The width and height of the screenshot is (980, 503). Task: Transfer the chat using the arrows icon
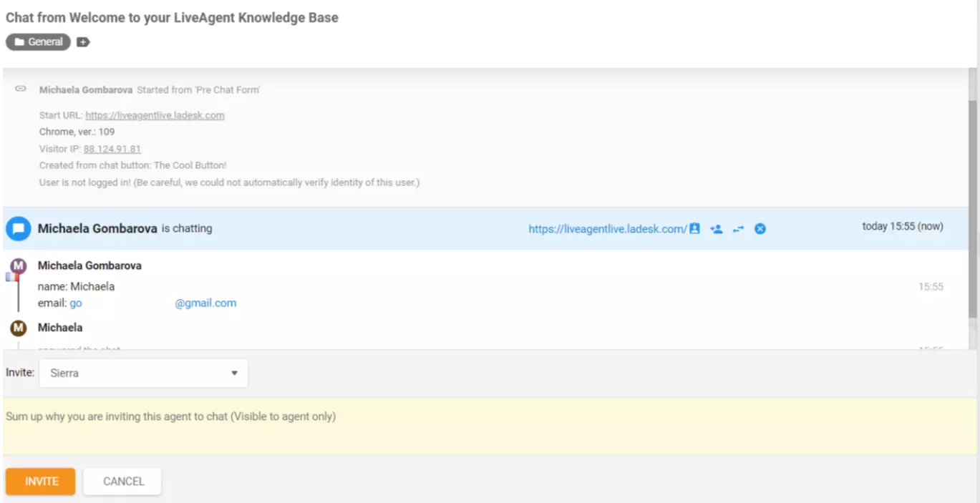[x=739, y=229]
